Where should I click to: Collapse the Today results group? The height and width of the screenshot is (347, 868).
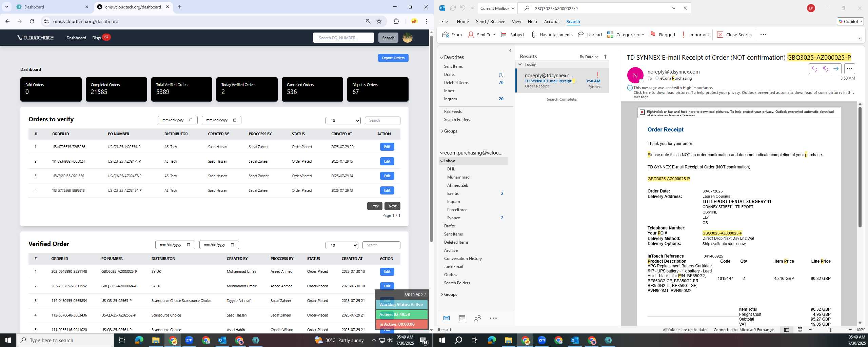520,64
